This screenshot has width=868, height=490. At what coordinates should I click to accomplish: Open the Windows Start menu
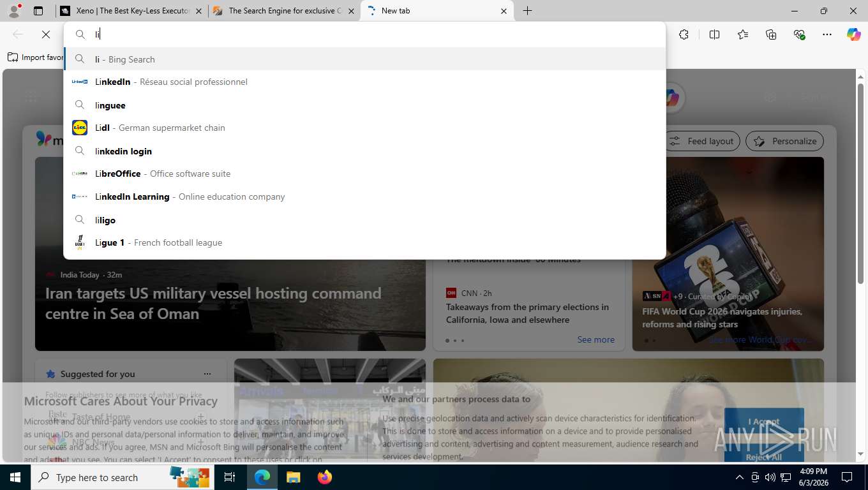click(x=15, y=477)
